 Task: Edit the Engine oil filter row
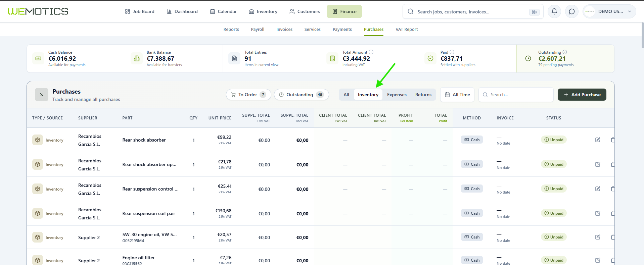[598, 260]
